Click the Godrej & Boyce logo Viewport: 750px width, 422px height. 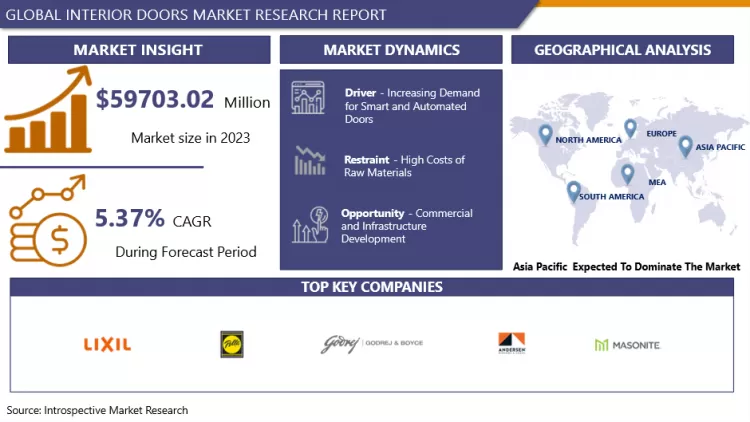tap(372, 344)
